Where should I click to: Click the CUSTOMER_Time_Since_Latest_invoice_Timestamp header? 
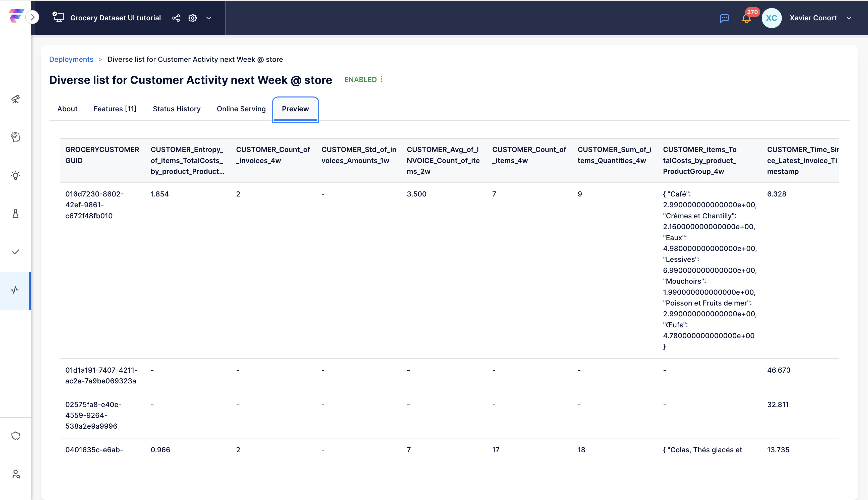[802, 160]
